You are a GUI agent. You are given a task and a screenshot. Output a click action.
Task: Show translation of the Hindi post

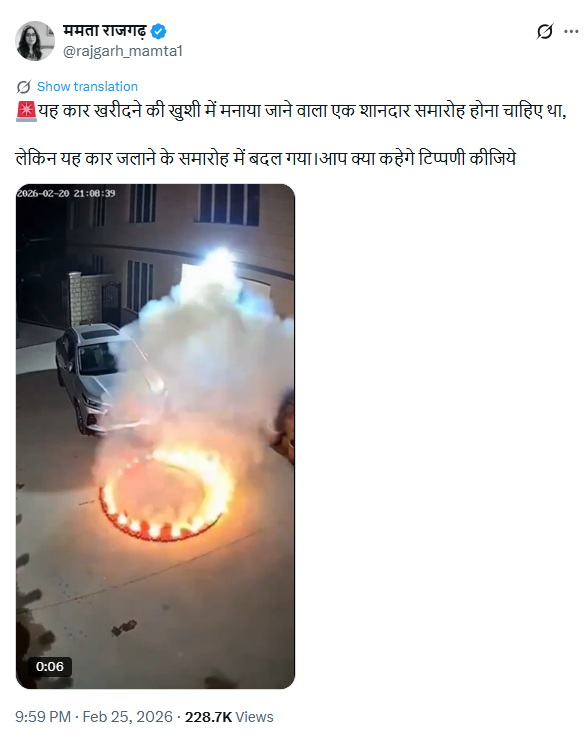pyautogui.click(x=87, y=86)
